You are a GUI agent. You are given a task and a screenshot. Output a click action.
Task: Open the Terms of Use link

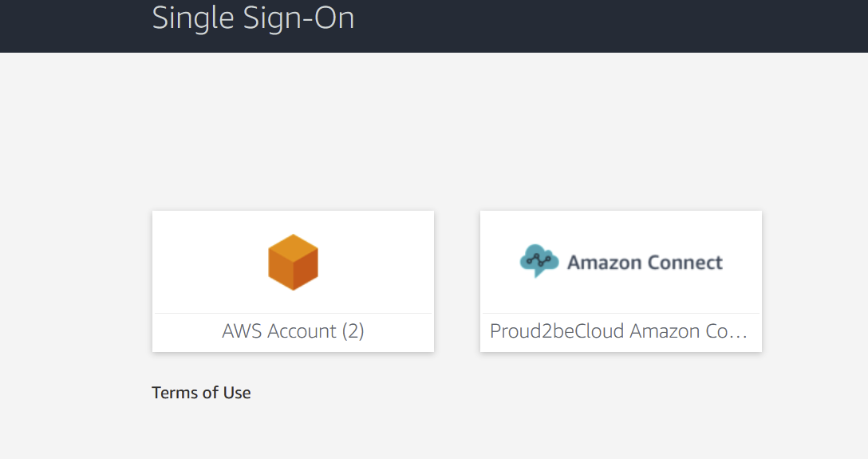(x=201, y=393)
